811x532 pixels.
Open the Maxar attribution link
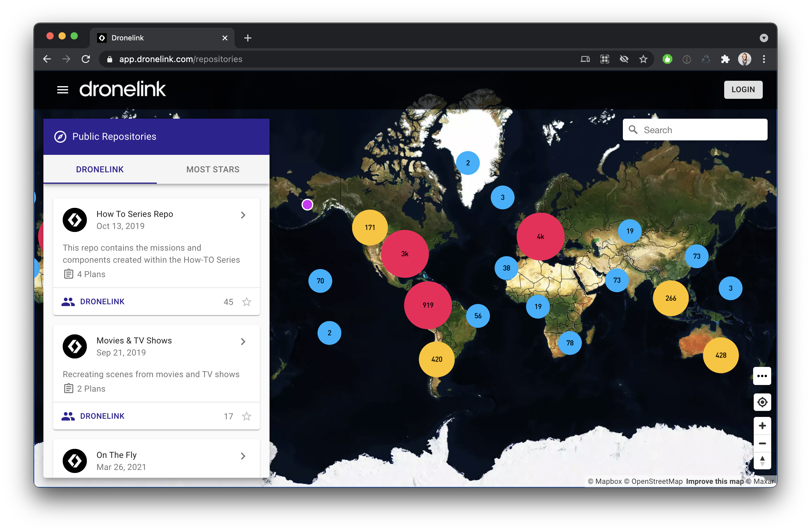pyautogui.click(x=760, y=481)
